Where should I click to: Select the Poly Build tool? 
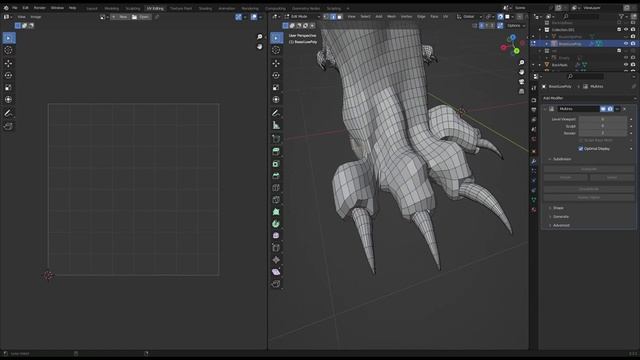pyautogui.click(x=276, y=212)
